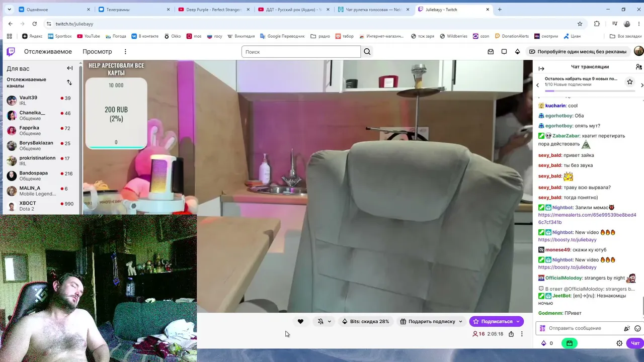Image resolution: width=644 pixels, height=362 pixels.
Task: Open the Википедия bookmark
Action: pyautogui.click(x=241, y=36)
